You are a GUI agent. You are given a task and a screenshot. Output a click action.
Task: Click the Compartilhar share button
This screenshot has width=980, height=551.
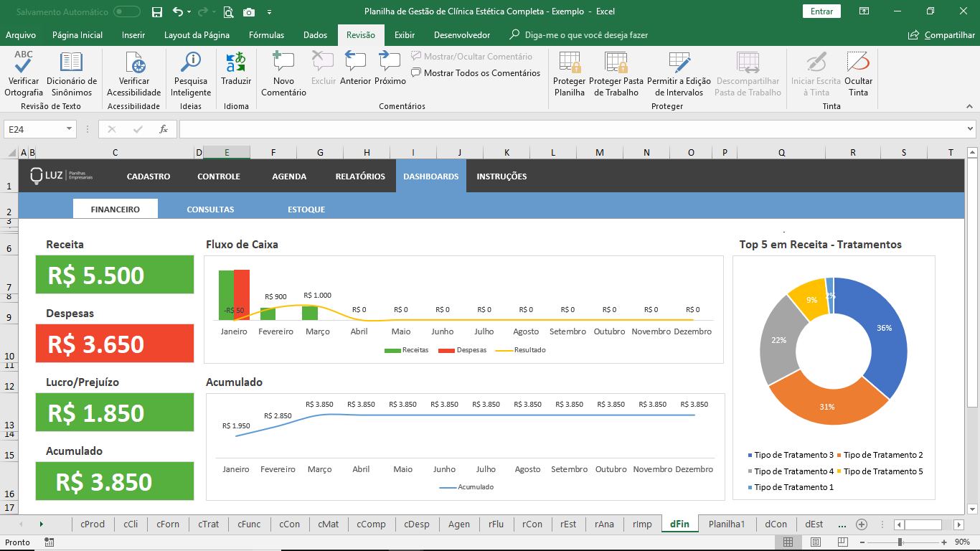pyautogui.click(x=941, y=35)
